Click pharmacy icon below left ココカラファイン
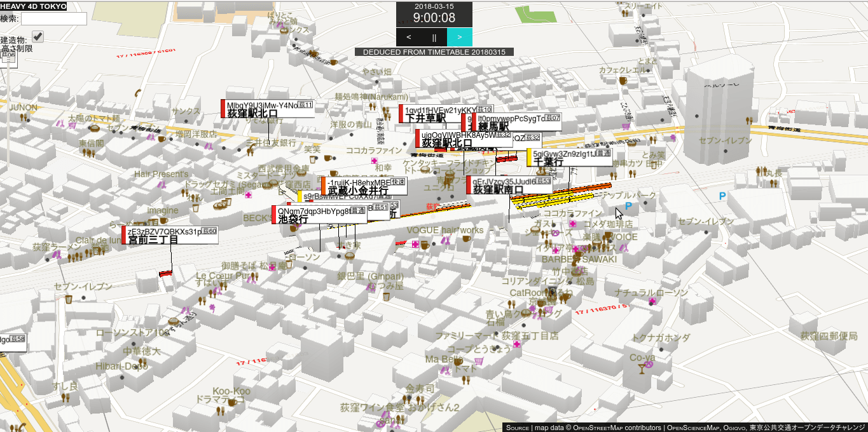 pyautogui.click(x=375, y=161)
